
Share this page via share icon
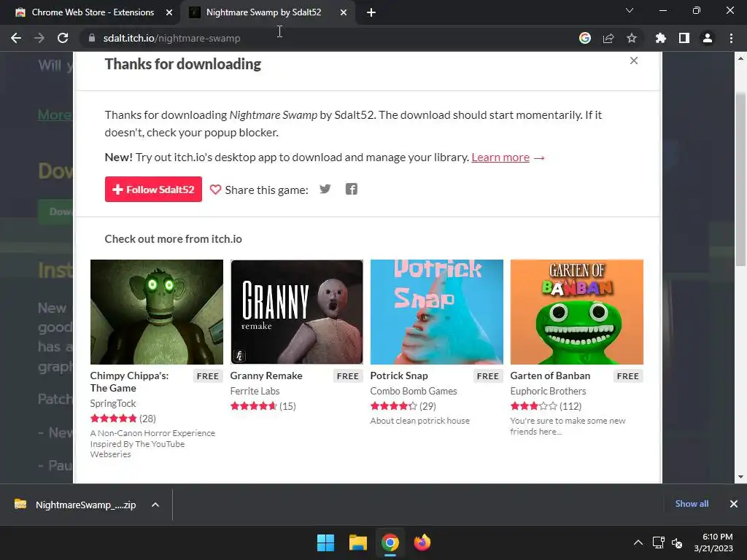(608, 38)
